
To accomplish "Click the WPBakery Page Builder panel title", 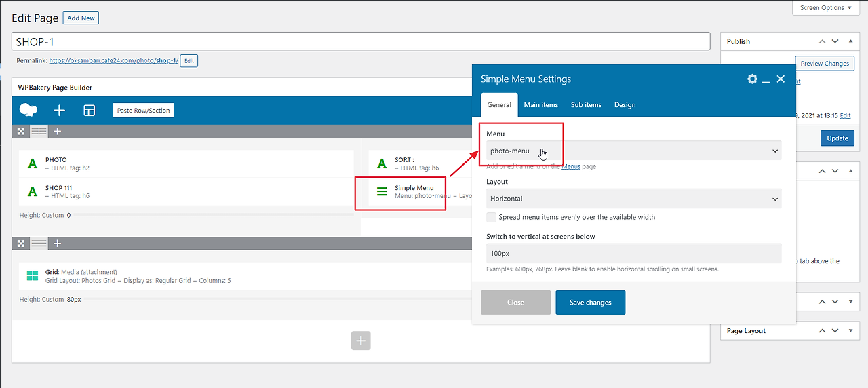I will [54, 88].
